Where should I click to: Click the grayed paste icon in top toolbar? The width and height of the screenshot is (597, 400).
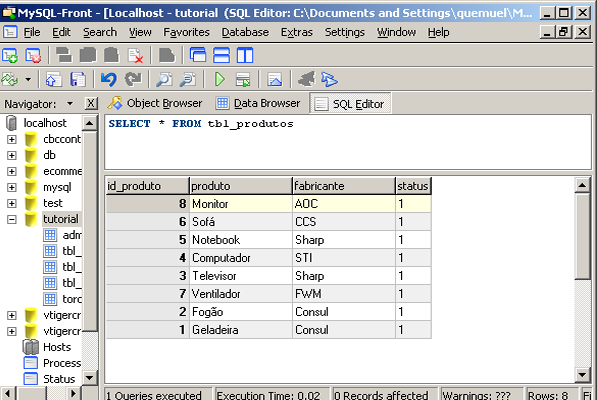click(111, 56)
